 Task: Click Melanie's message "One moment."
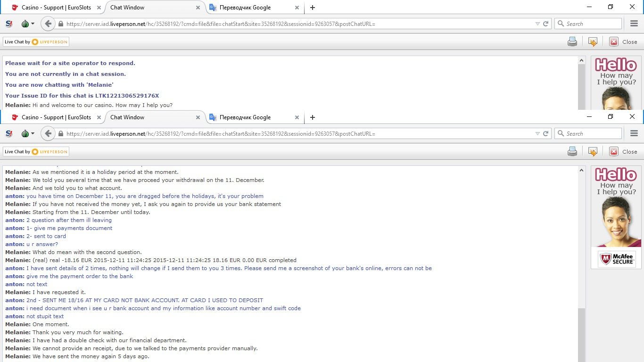coord(37,324)
